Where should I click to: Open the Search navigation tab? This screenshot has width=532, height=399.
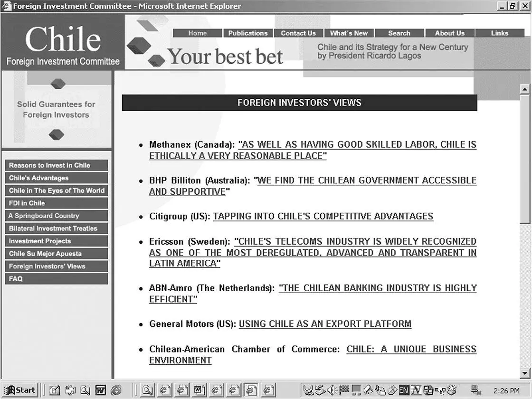click(399, 33)
